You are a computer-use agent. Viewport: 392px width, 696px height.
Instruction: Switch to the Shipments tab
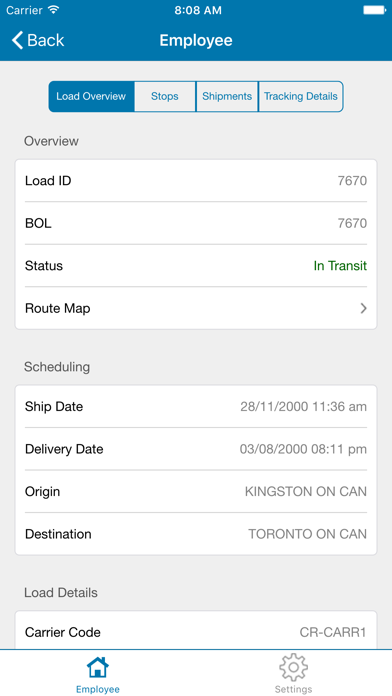coord(227,96)
